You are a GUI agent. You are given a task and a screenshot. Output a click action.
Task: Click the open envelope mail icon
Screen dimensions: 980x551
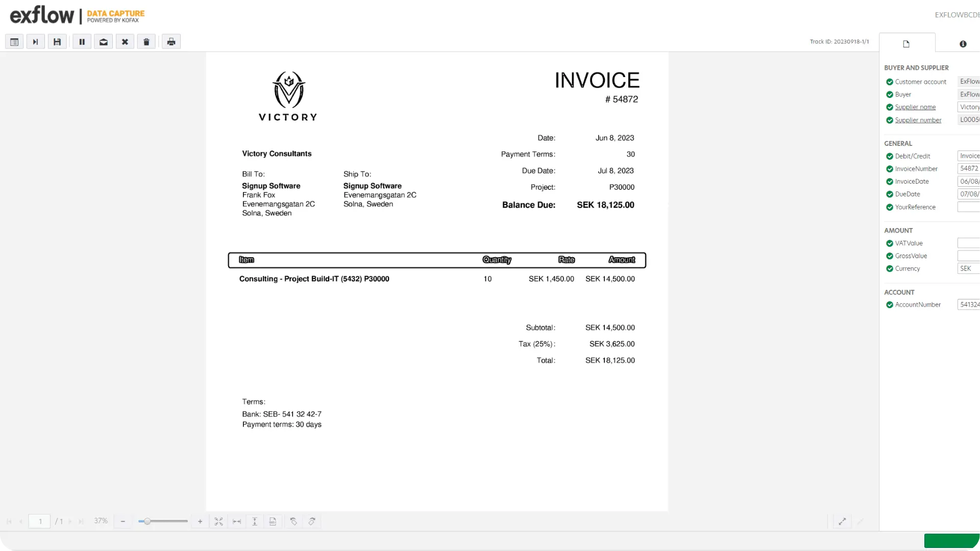coord(104,42)
